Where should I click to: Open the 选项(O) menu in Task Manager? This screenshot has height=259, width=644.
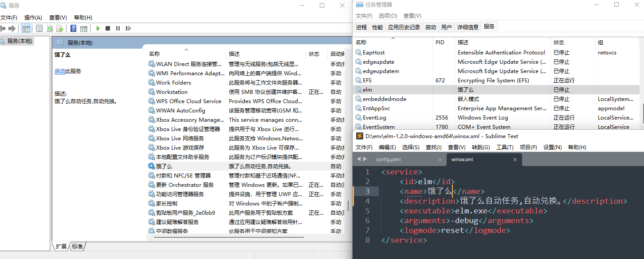click(x=388, y=15)
